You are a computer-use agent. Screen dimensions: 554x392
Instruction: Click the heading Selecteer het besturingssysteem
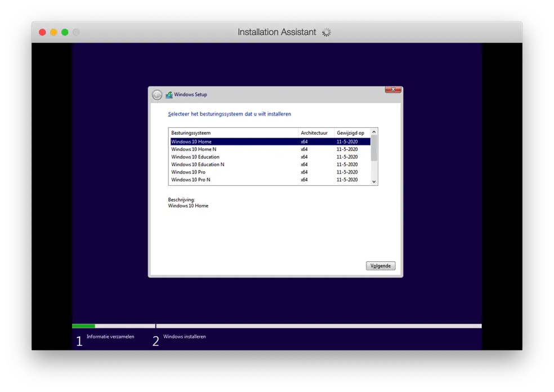(x=230, y=114)
